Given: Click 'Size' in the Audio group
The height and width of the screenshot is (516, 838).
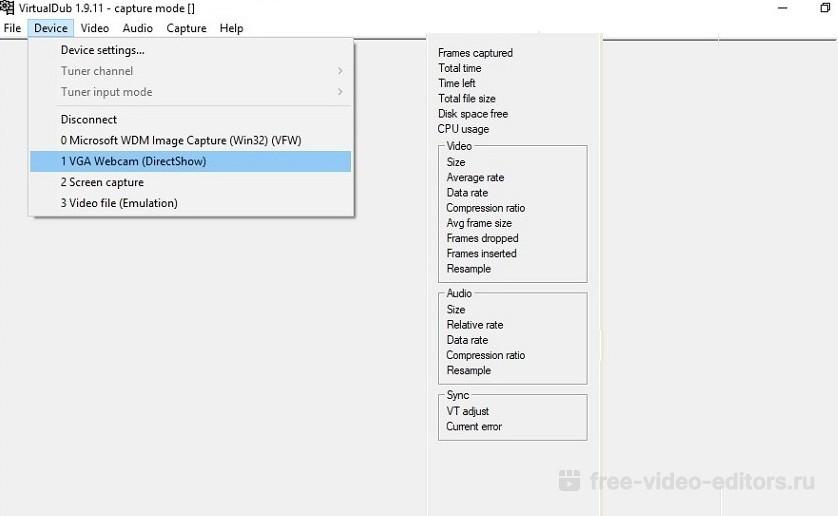Looking at the screenshot, I should 456,309.
